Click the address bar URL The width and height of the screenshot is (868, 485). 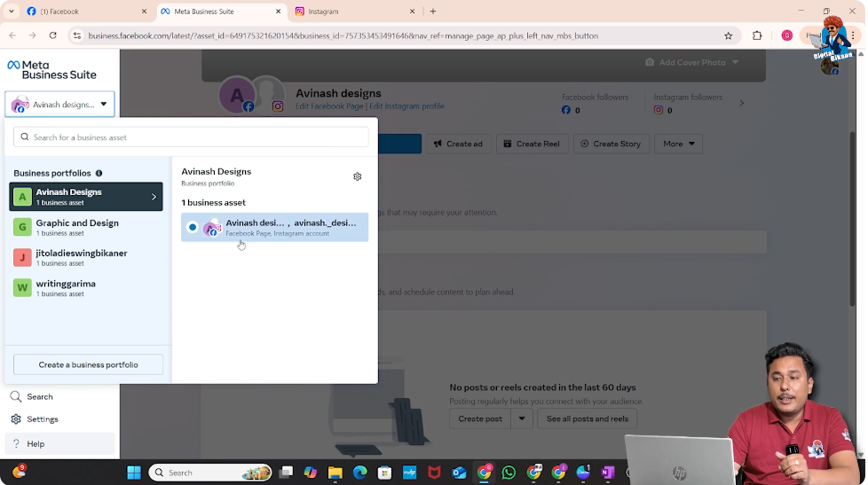(343, 35)
